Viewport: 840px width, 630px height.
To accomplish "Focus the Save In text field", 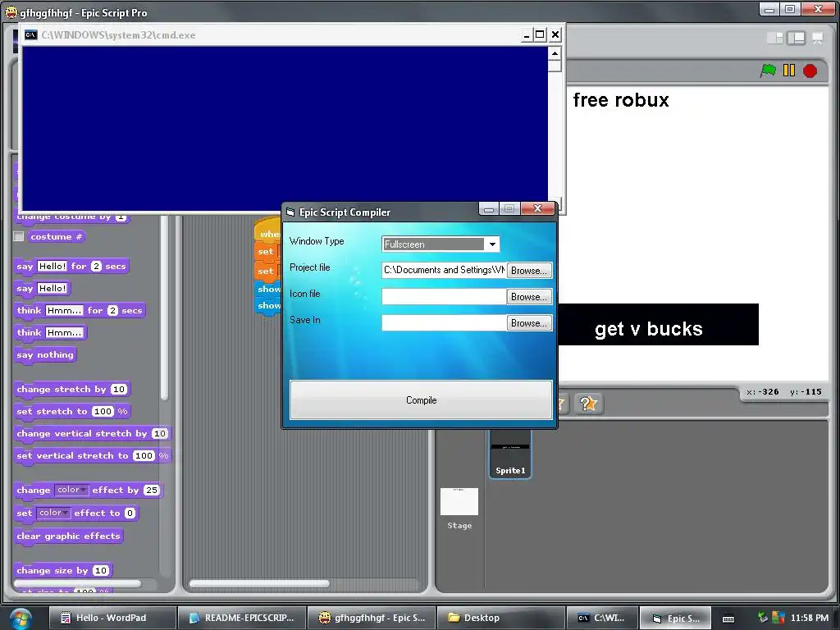I will click(444, 322).
